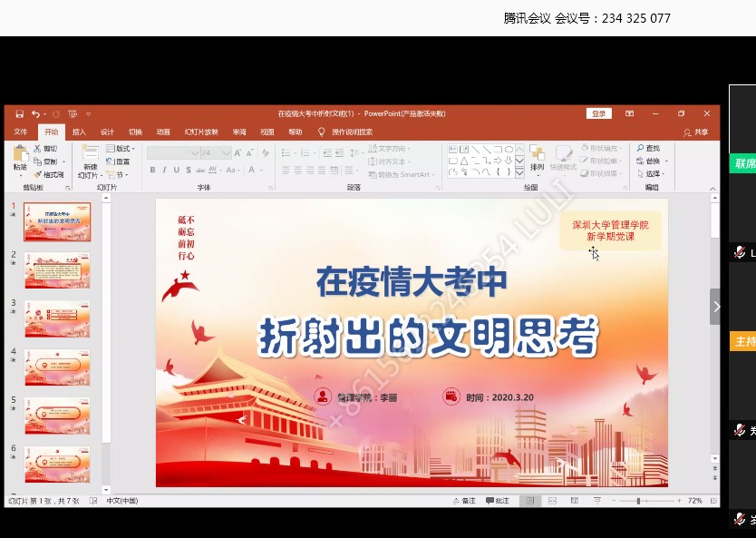Click the Login (登录) button in title bar
This screenshot has width=756, height=538.
pos(598,113)
